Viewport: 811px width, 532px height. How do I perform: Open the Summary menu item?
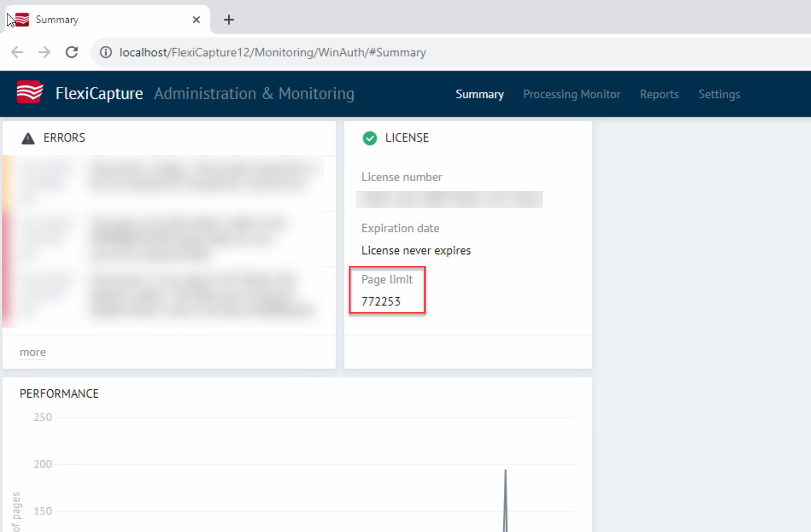[480, 94]
